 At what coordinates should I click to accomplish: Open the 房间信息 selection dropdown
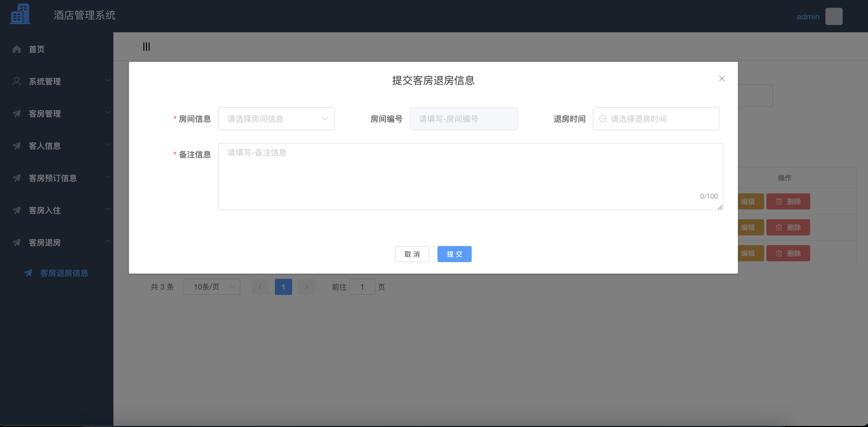pos(276,119)
